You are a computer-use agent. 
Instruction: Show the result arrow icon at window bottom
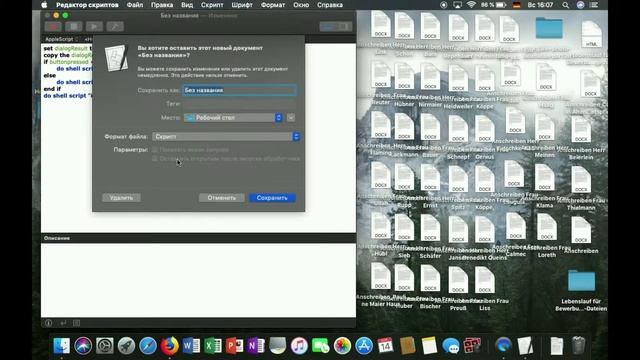click(63, 323)
